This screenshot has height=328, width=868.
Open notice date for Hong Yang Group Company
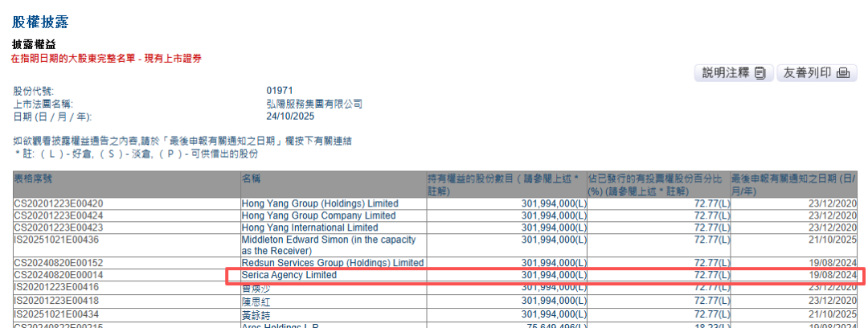pos(833,215)
